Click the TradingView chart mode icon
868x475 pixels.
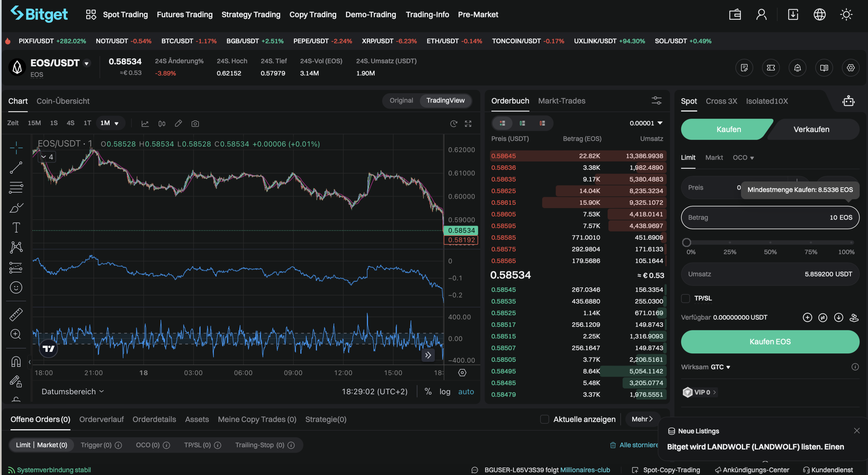(445, 100)
